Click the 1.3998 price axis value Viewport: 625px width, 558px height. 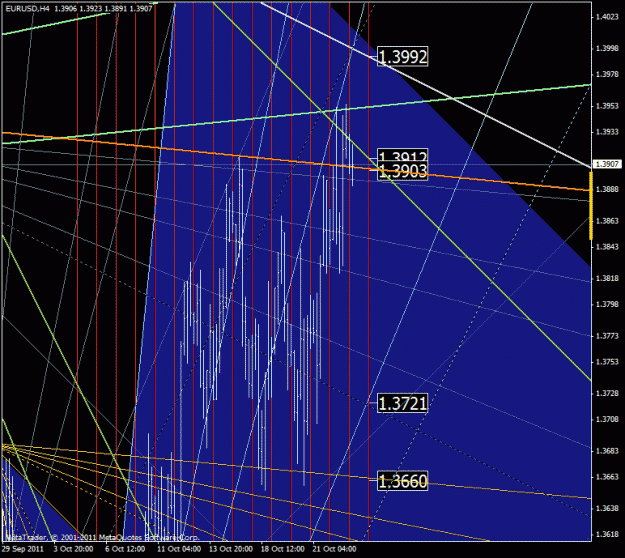pos(607,48)
